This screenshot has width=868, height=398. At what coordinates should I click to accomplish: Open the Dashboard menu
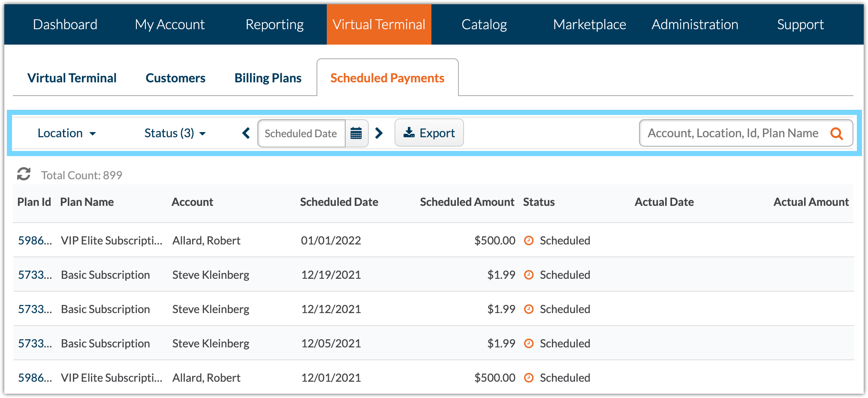[x=65, y=24]
